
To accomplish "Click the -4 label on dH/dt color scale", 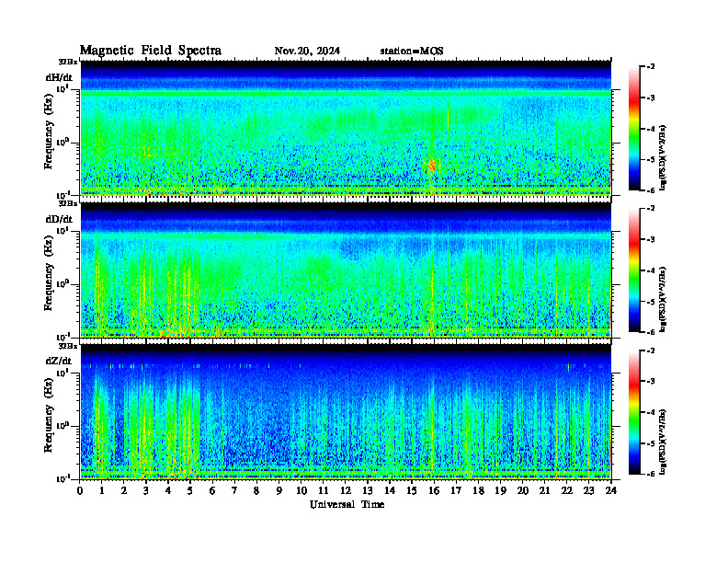I will point(651,129).
